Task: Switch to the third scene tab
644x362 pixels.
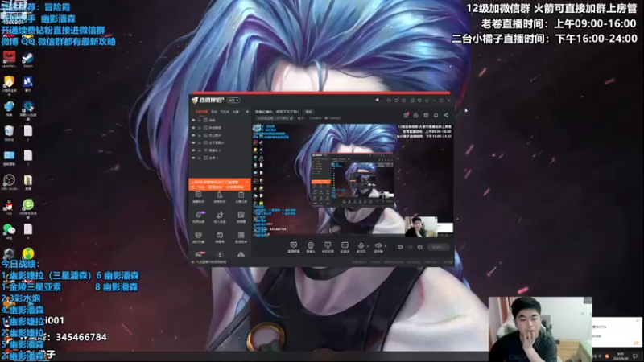Action: (x=225, y=112)
